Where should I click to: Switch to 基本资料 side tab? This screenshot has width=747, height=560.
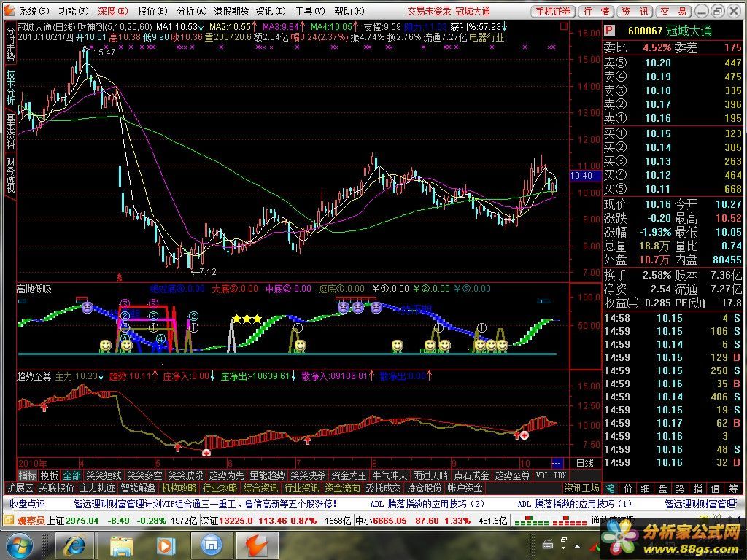(10, 131)
